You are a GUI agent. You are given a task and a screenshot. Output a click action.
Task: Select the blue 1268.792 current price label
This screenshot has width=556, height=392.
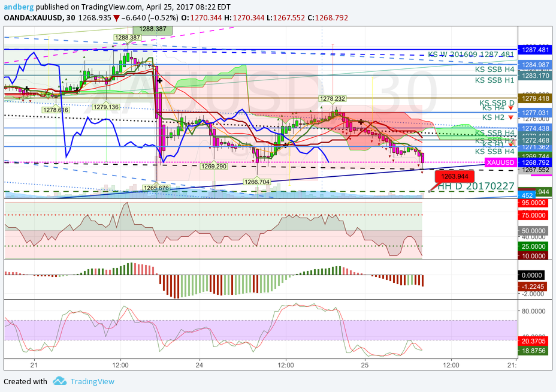(x=535, y=162)
